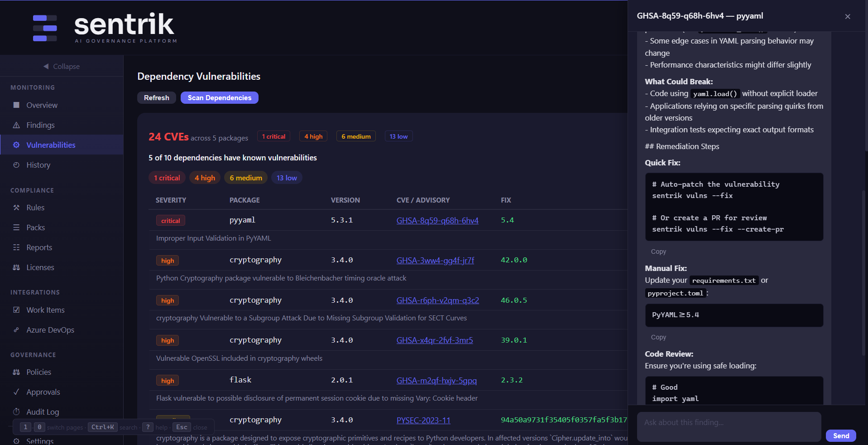Image resolution: width=868 pixels, height=445 pixels.
Task: Open advisory link PYSEC-2023-11
Action: 423,421
